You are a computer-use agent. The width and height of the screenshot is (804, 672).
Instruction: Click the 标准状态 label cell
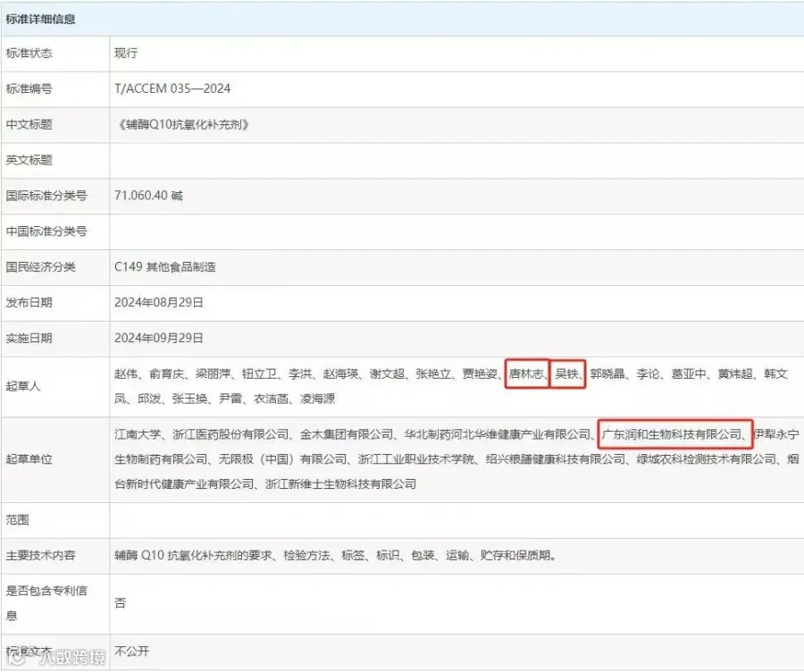(x=29, y=54)
